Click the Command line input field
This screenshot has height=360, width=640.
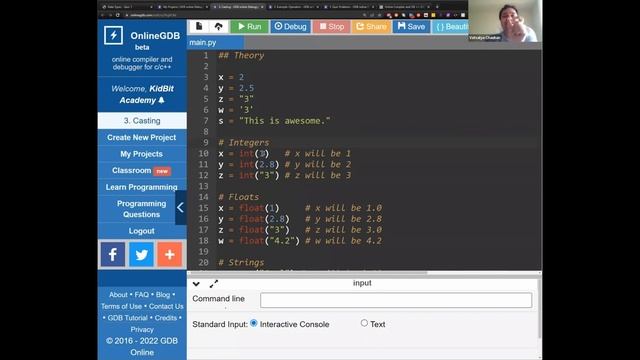click(x=396, y=300)
